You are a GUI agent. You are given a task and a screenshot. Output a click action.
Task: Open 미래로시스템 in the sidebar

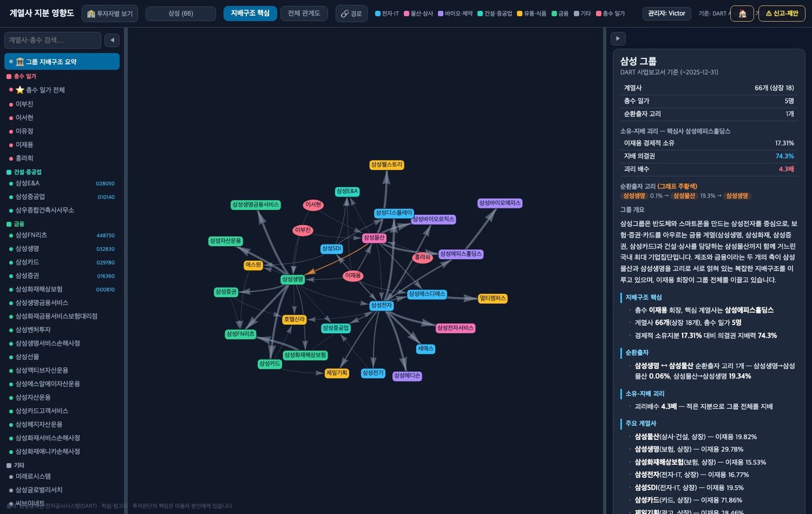63,476
